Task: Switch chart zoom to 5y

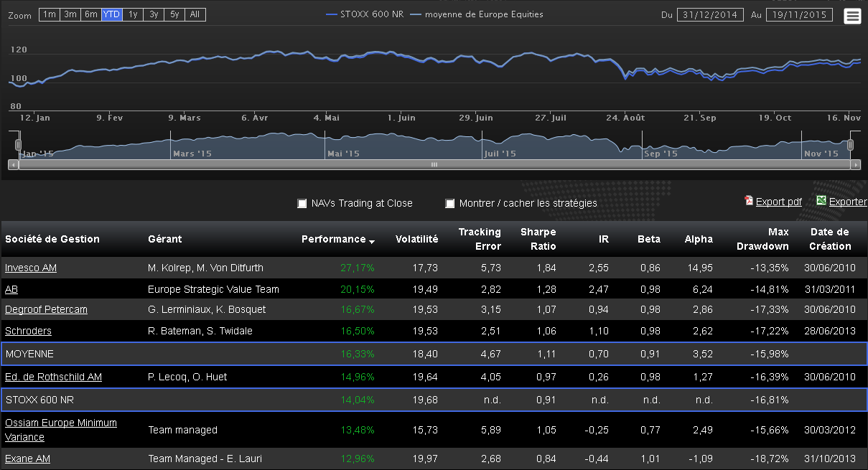Action: (174, 14)
